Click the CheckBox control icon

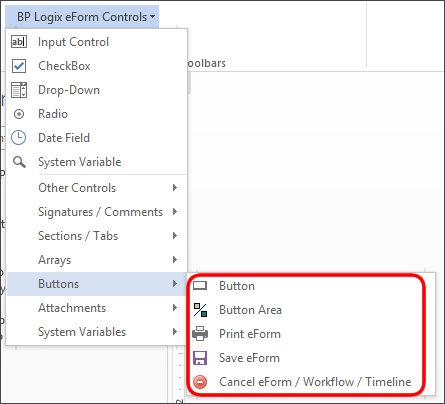pyautogui.click(x=19, y=66)
